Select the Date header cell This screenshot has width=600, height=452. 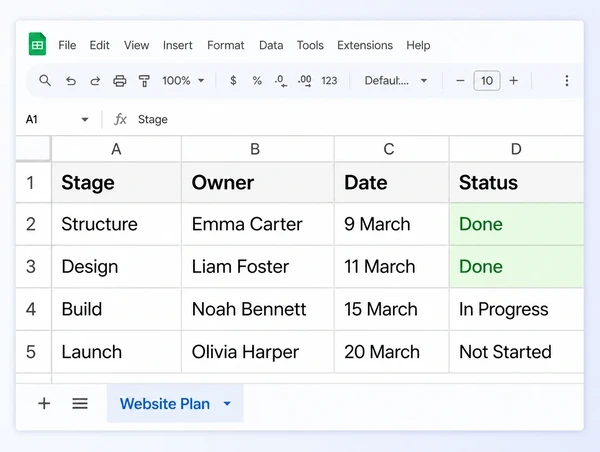pos(391,182)
